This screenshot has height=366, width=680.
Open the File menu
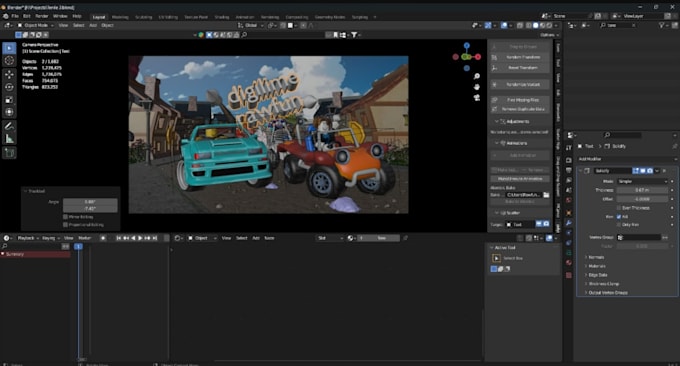[x=15, y=16]
